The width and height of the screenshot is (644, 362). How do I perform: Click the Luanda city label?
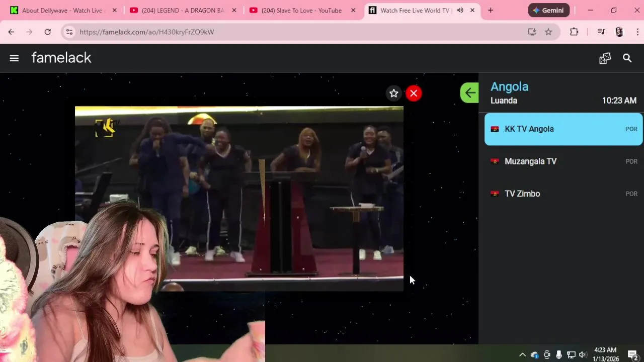[504, 101]
